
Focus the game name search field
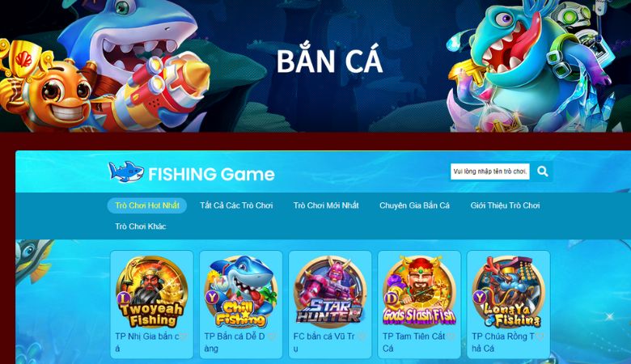pyautogui.click(x=490, y=171)
